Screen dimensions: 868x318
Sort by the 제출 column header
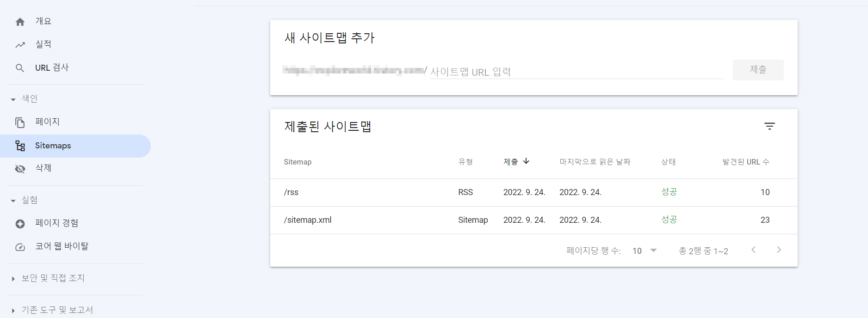click(x=511, y=162)
